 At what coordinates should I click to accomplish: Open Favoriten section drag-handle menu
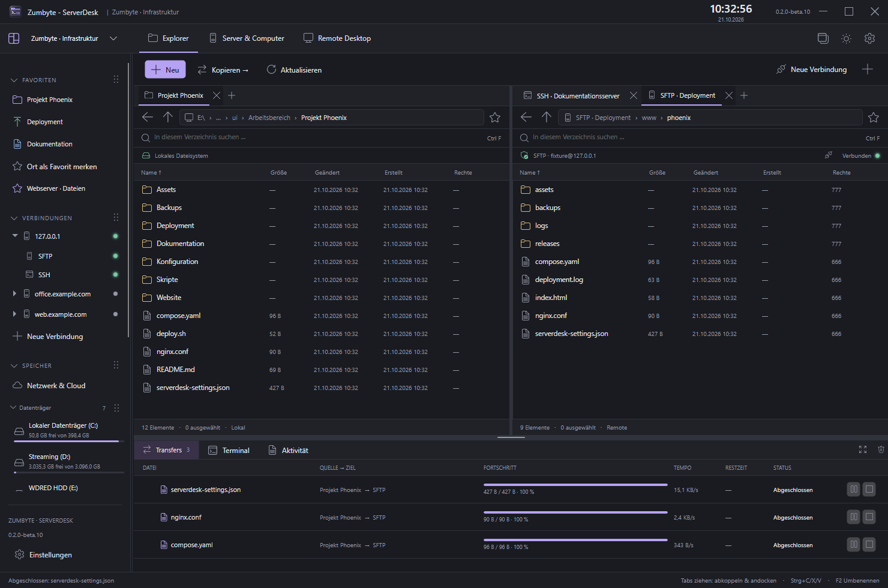click(x=116, y=80)
